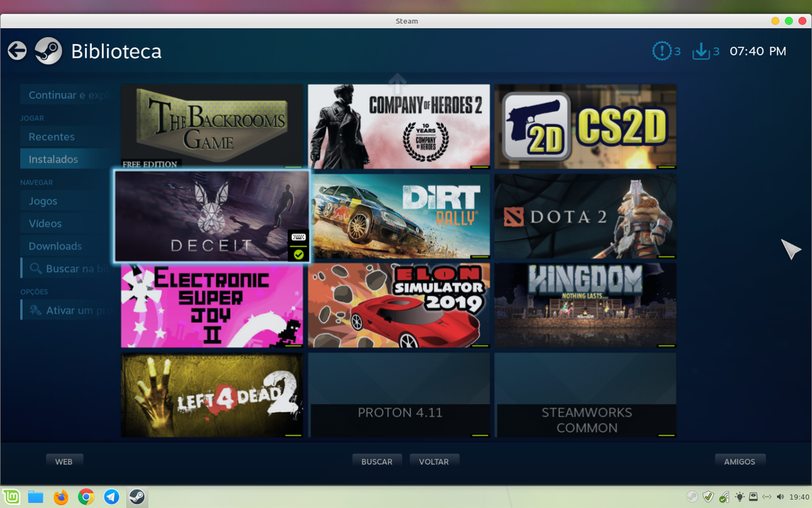Click the green checkmark on Deceit tile

[x=298, y=254]
